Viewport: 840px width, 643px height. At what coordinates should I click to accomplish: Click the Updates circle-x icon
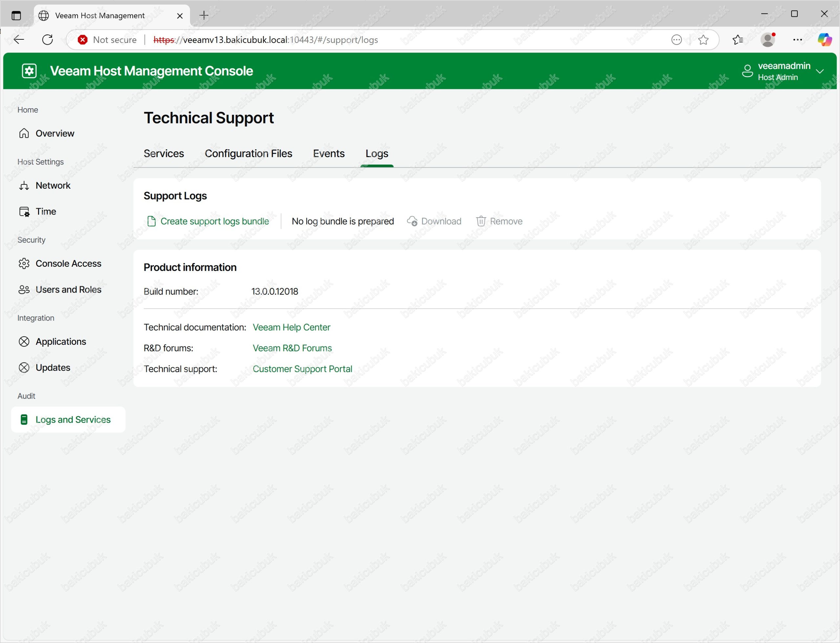coord(24,367)
